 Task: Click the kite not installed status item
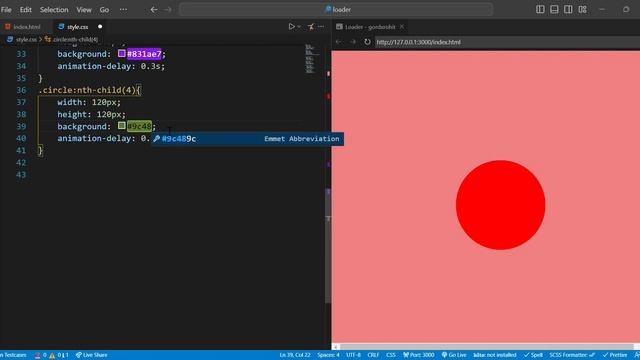(x=495, y=355)
